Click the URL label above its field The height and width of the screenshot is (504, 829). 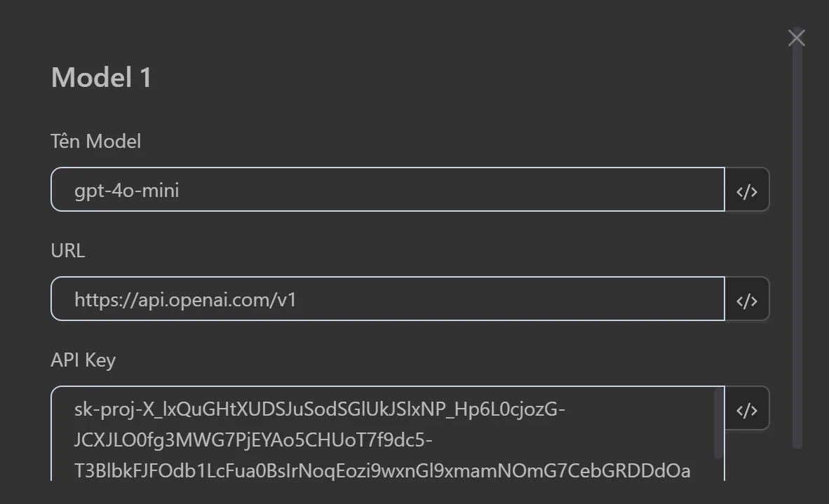(x=67, y=250)
